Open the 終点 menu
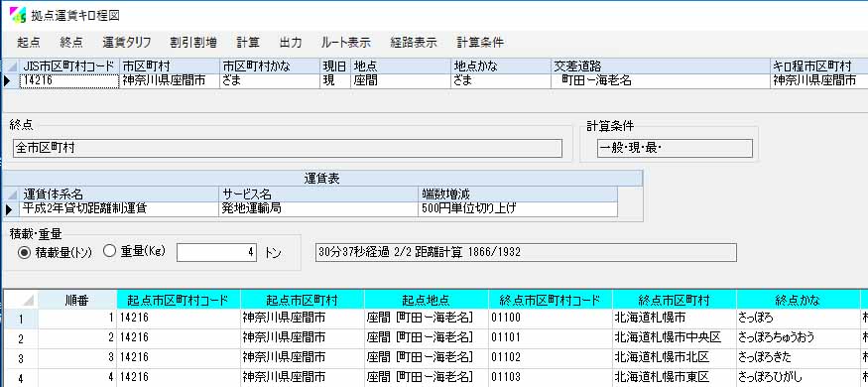Screen dimensions: 868x387 pyautogui.click(x=70, y=43)
